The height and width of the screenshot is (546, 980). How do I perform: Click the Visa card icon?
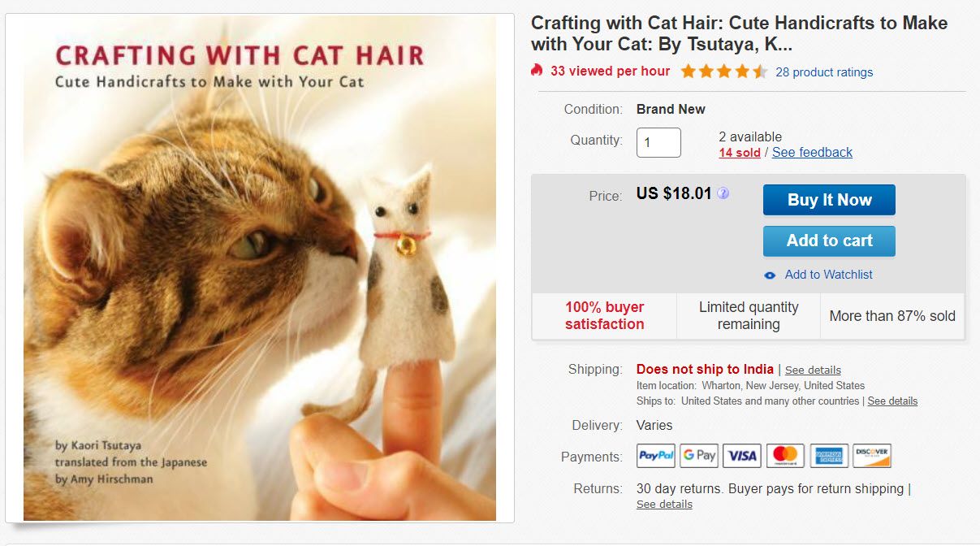click(x=742, y=456)
